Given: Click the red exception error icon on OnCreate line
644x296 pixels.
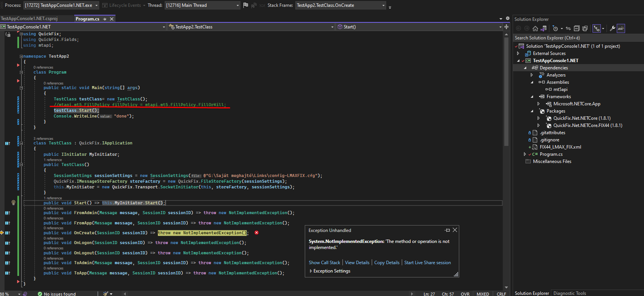Looking at the screenshot, I should pos(257,233).
